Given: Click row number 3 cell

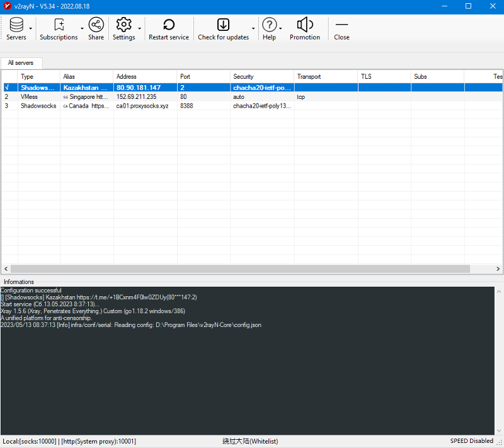Looking at the screenshot, I should (6, 106).
